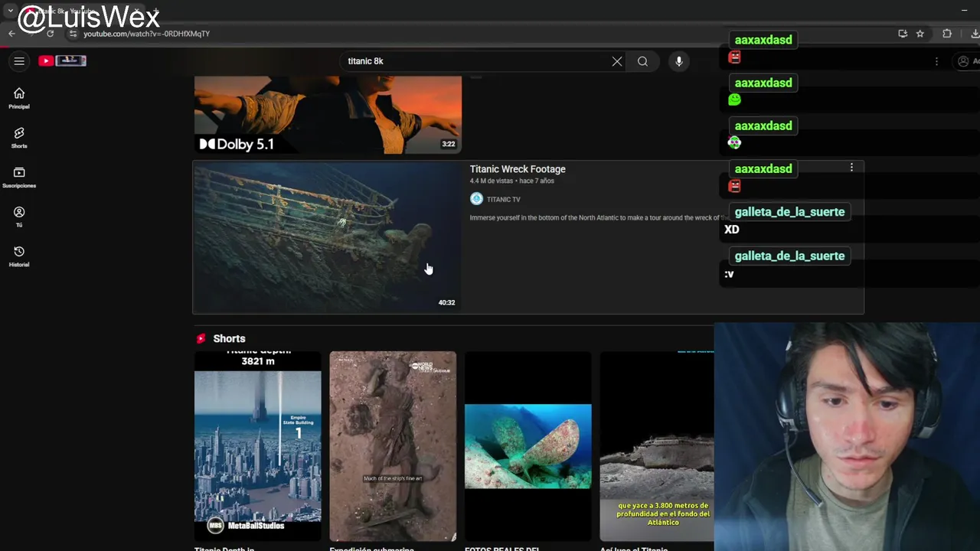
Task: Reload the page with the refresh icon
Action: 51,34
